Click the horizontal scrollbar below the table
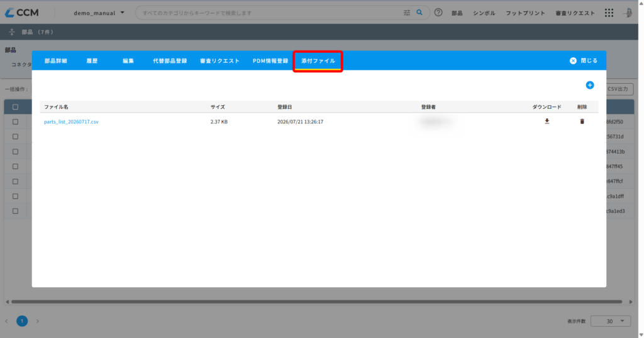The image size is (644, 338). coord(316,302)
